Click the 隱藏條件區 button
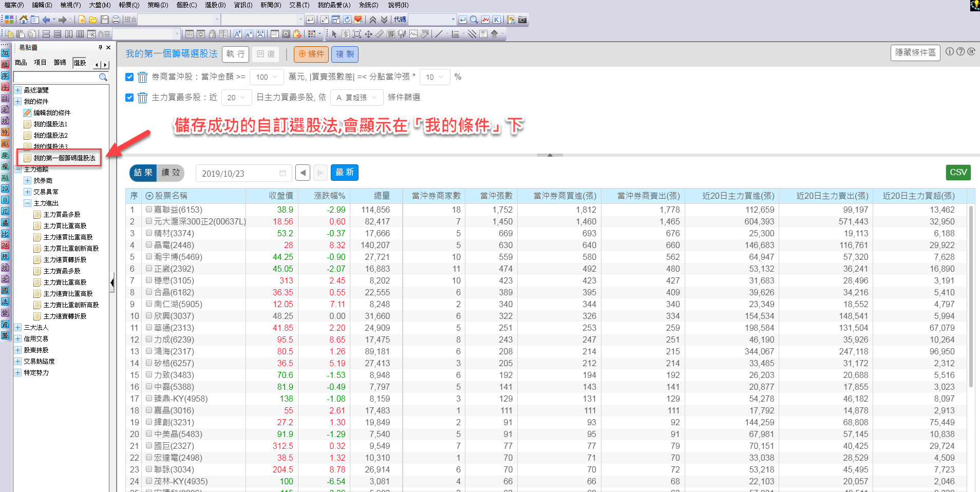Viewport: 980px width, 492px height. point(915,52)
